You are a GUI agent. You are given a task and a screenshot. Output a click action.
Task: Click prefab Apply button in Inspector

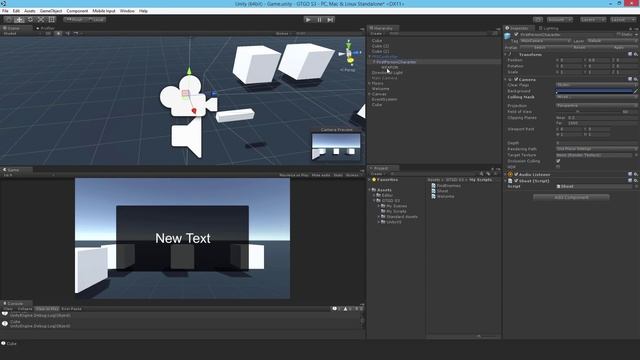(618, 47)
